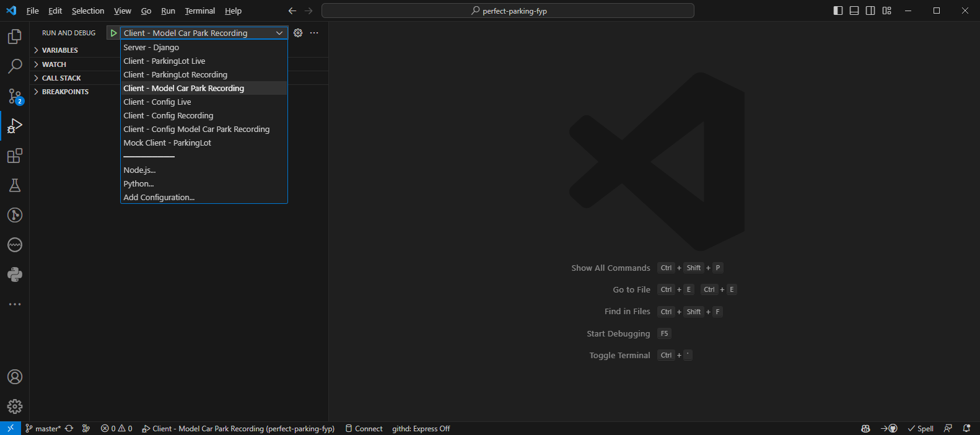Open the Extensions view icon
Screen dimensions: 980x435
15,156
